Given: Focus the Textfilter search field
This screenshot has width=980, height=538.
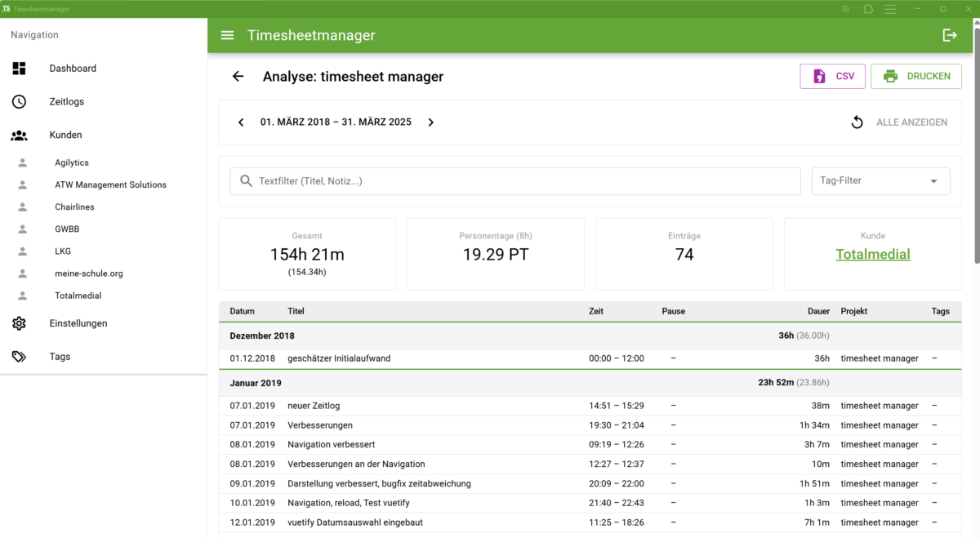Looking at the screenshot, I should pyautogui.click(x=523, y=181).
